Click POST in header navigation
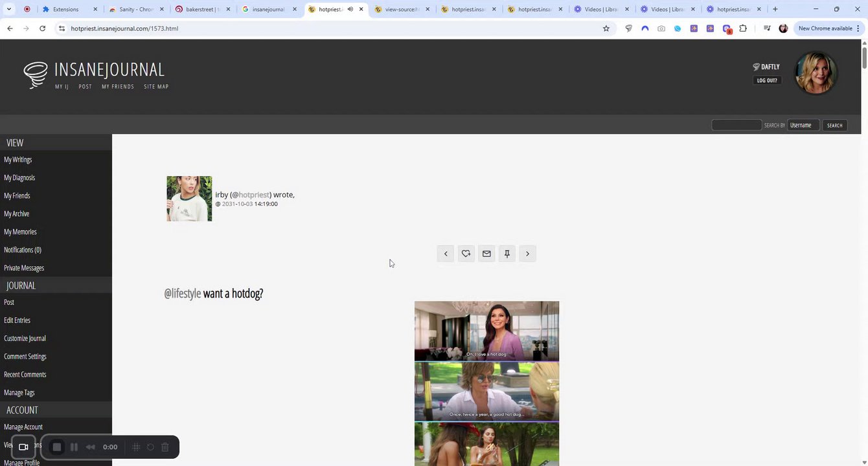868x466 pixels. click(x=85, y=87)
